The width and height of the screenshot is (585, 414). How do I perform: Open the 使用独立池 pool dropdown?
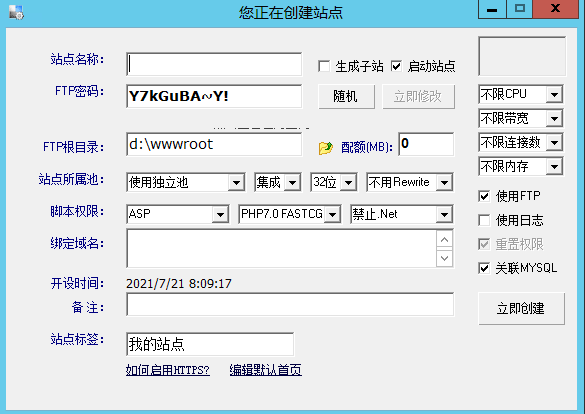click(186, 182)
